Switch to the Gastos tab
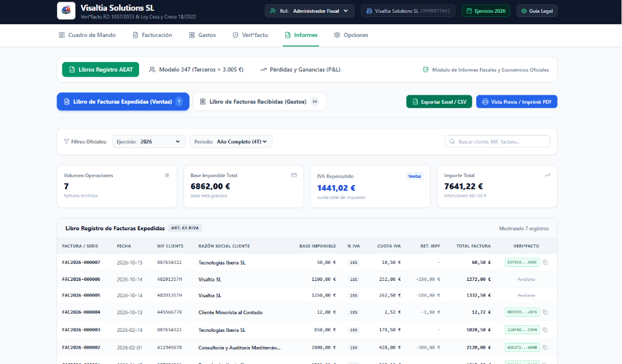The width and height of the screenshot is (622, 364). (202, 35)
